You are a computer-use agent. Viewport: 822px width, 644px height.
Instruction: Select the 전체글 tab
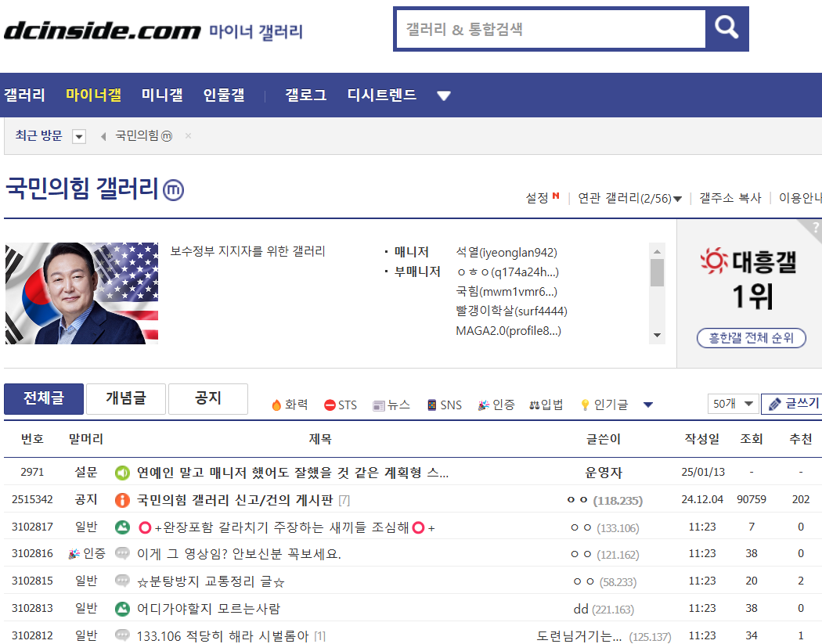coord(44,399)
